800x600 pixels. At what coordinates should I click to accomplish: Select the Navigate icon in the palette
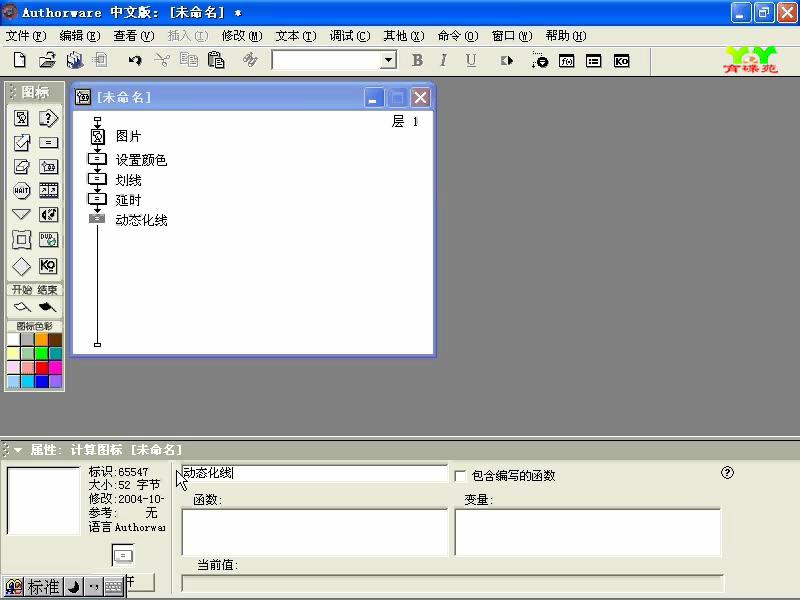[x=21, y=214]
